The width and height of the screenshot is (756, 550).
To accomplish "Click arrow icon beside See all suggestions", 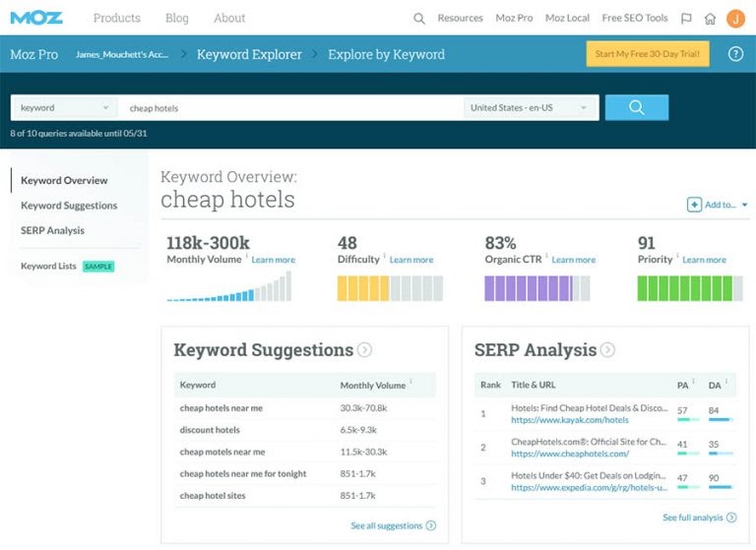I will coord(431,525).
